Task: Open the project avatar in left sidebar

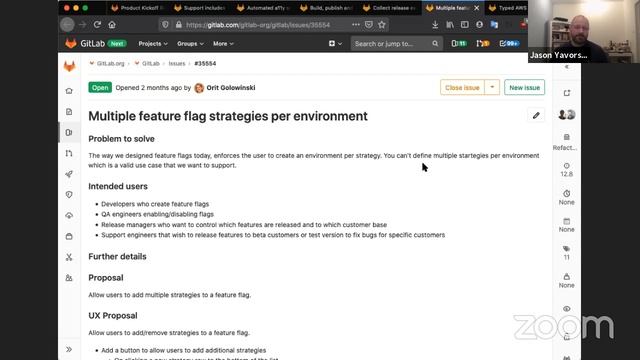Action: click(69, 66)
